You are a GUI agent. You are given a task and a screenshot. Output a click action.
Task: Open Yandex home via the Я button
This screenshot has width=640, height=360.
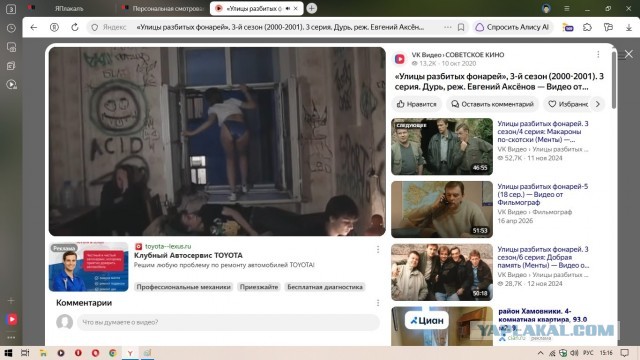click(x=54, y=27)
